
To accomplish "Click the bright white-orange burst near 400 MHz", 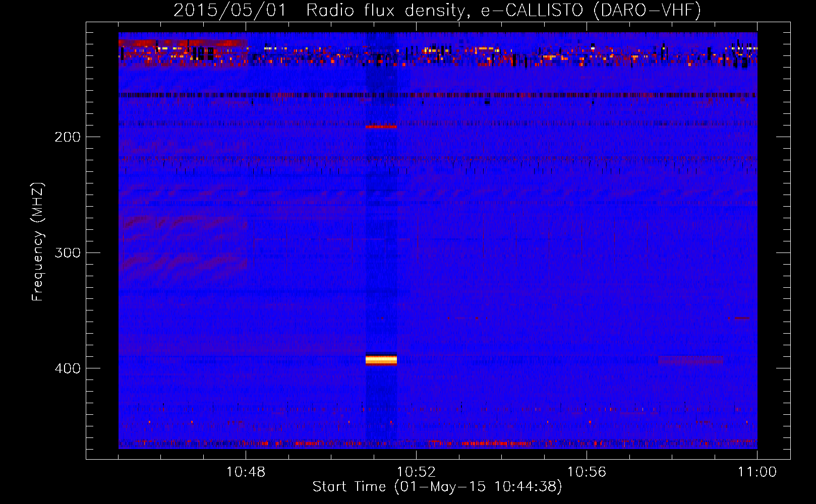I will (x=381, y=360).
